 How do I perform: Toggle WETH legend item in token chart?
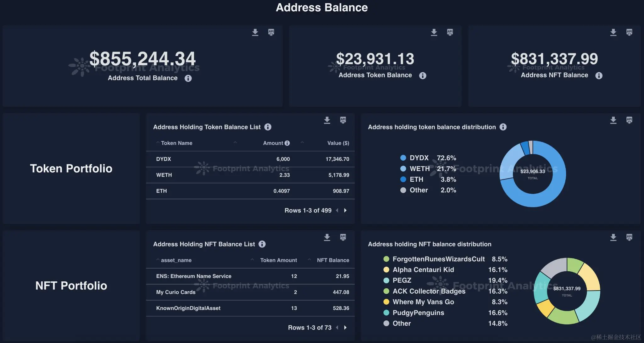point(419,169)
